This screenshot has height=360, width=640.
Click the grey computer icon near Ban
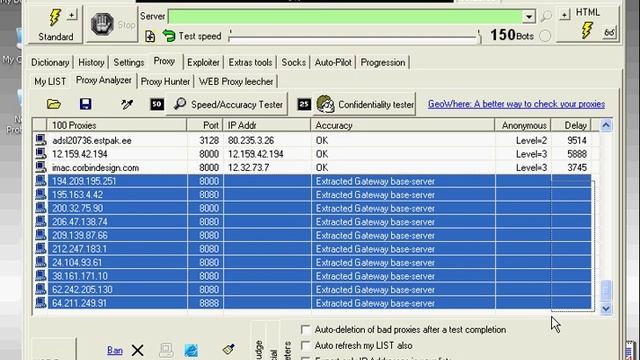166,350
